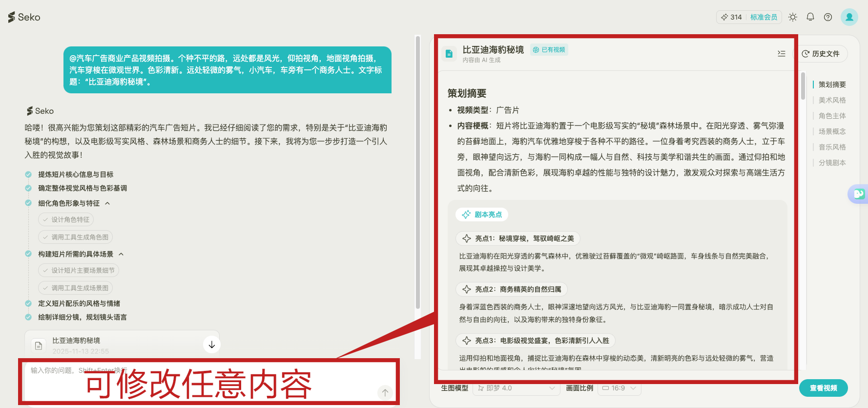868x408 pixels.
Task: Click check mark beside 提炼短片核心信息与目标
Action: click(28, 174)
